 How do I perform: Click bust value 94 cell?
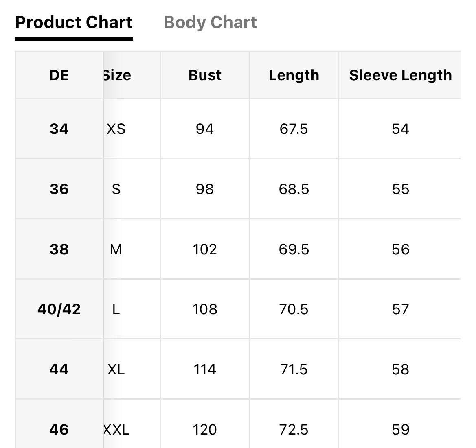[205, 129]
